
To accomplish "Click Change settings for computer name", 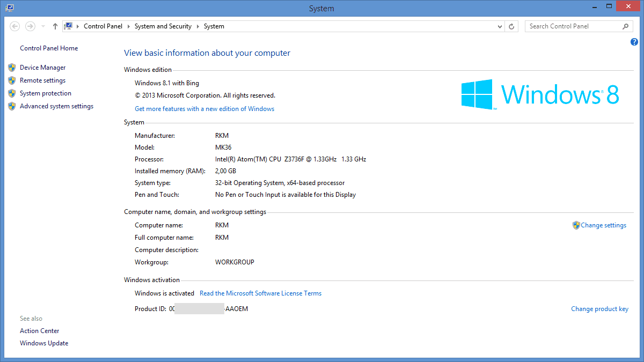I will (603, 225).
